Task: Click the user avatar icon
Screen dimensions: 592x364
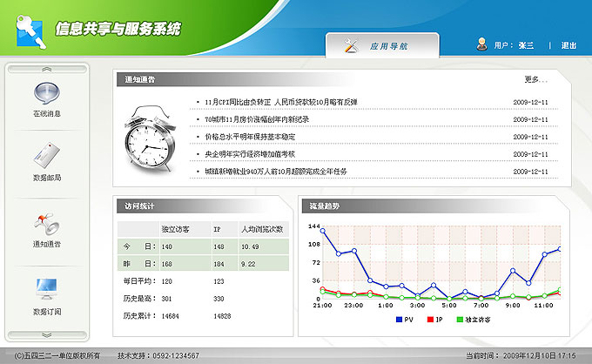Action: click(x=481, y=44)
